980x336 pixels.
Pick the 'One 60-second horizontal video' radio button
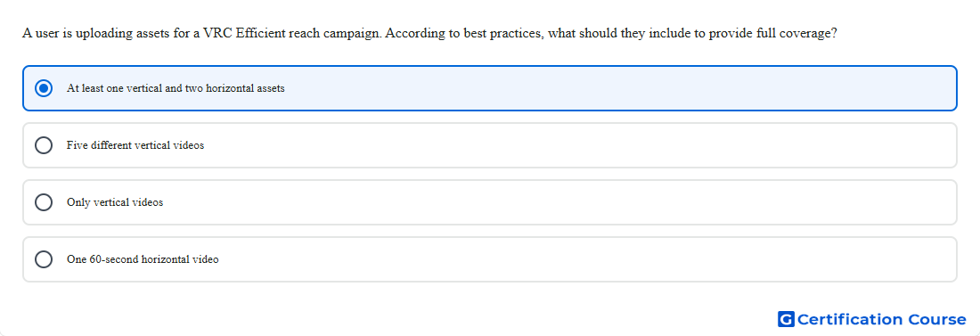[44, 259]
